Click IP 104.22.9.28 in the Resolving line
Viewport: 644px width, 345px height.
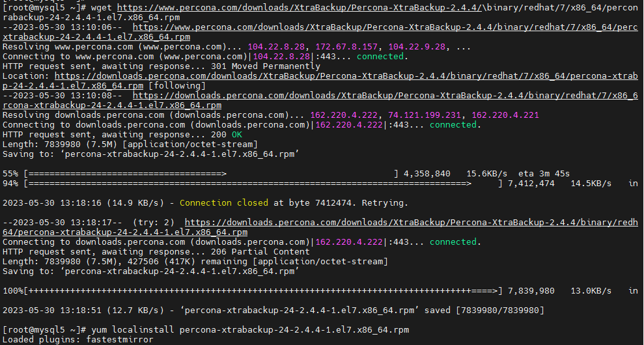coord(417,48)
